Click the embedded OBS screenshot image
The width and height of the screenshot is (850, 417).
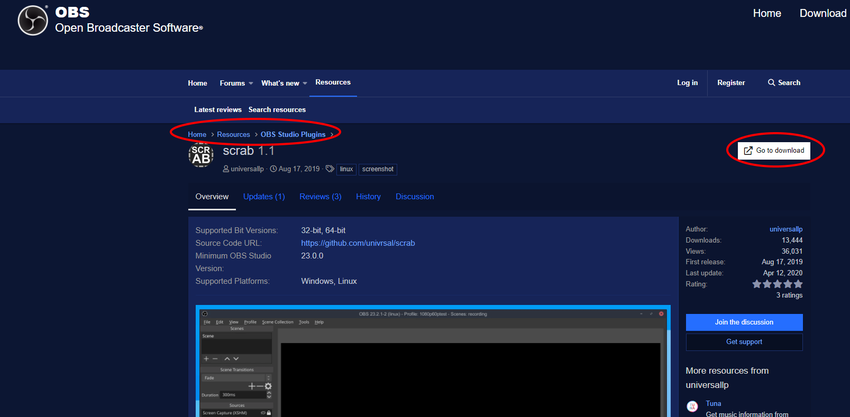(x=433, y=361)
